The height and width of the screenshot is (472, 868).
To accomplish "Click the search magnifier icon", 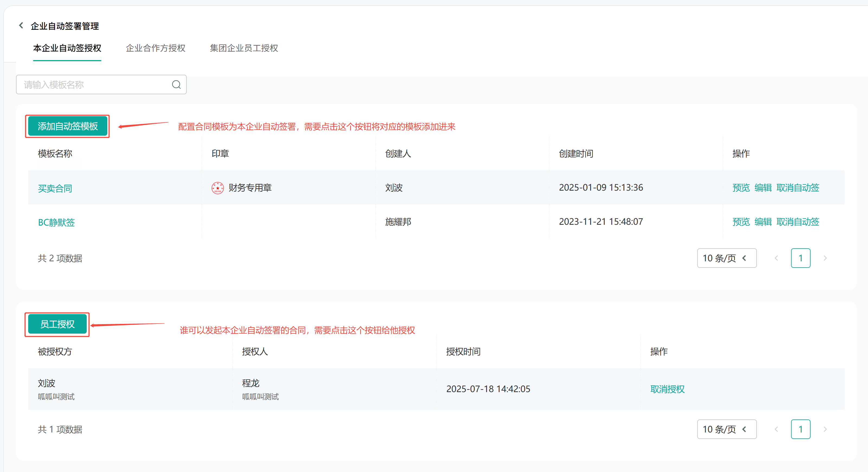I will (x=176, y=84).
